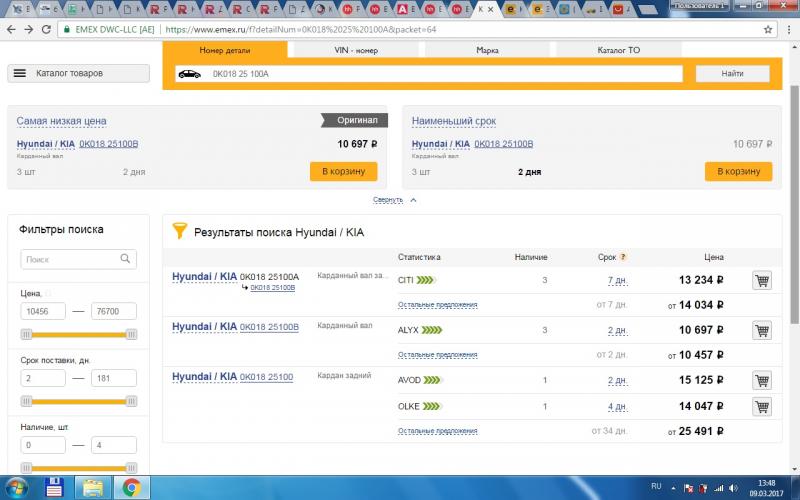The width and height of the screenshot is (800, 500).
Task: Click the cart icon in the CITI row
Action: click(762, 280)
